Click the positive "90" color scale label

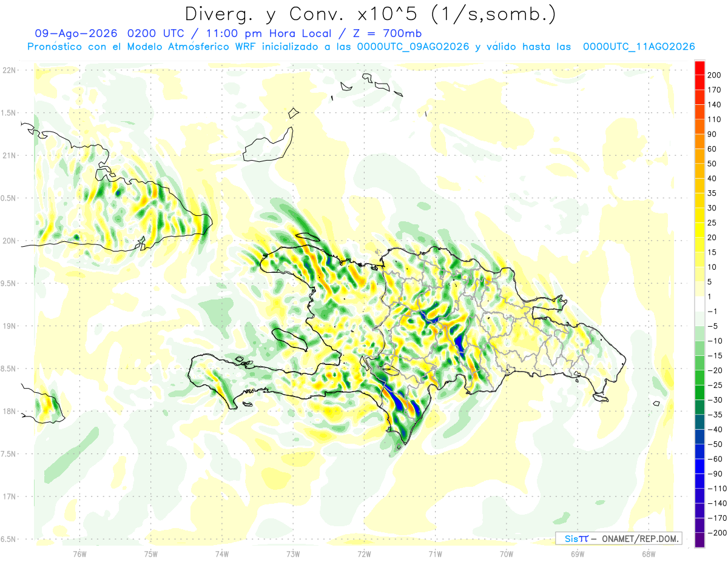pos(712,135)
